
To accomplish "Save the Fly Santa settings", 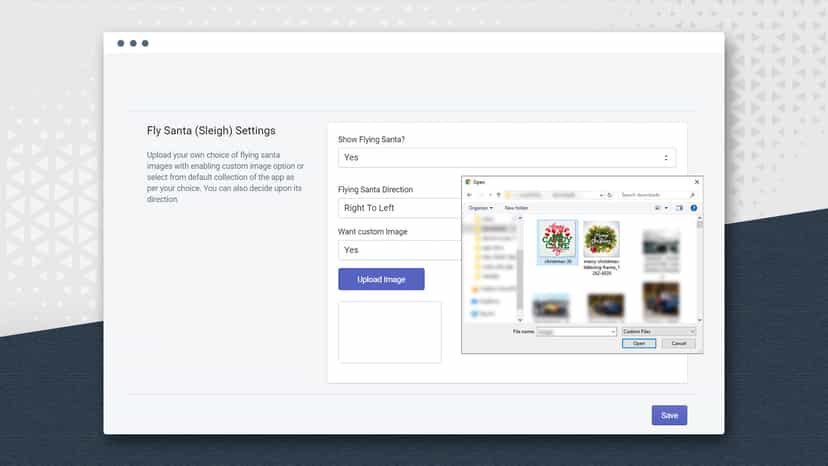I will 669,415.
